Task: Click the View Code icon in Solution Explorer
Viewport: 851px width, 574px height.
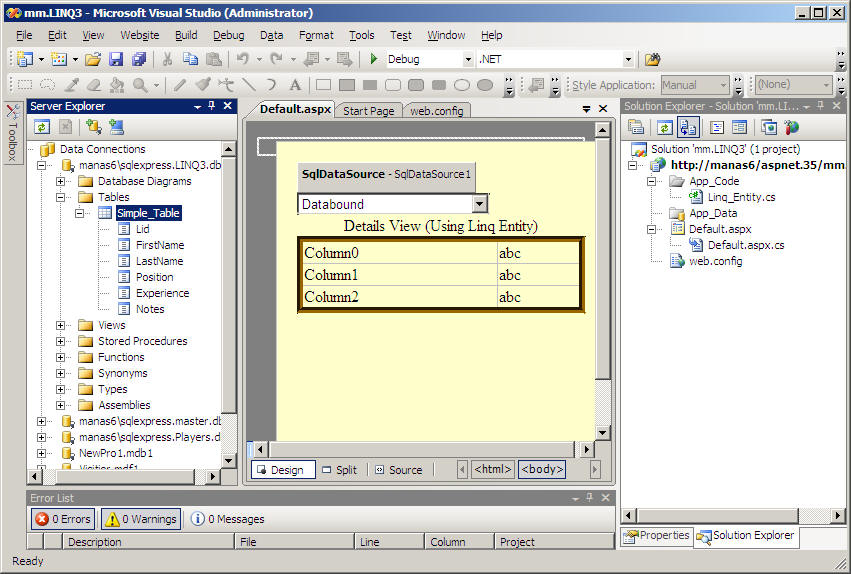Action: (716, 127)
